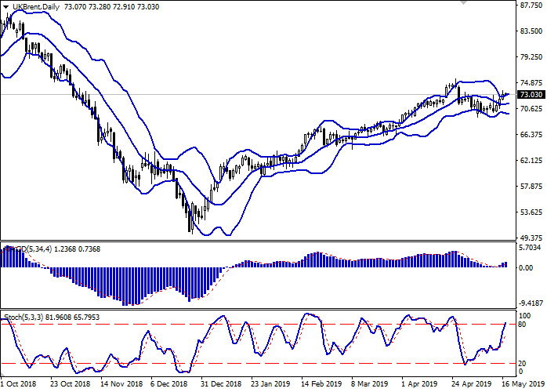Viewport: 547px width, 392px height.
Task: Select the current price label 73.030
Action: [x=531, y=95]
